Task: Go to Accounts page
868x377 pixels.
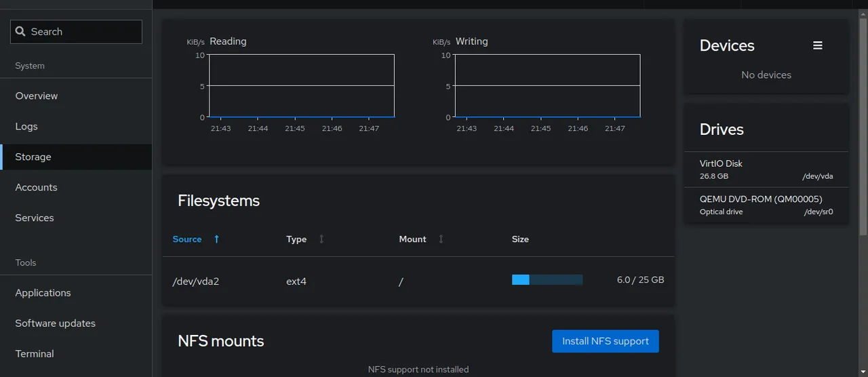Action: [76, 188]
